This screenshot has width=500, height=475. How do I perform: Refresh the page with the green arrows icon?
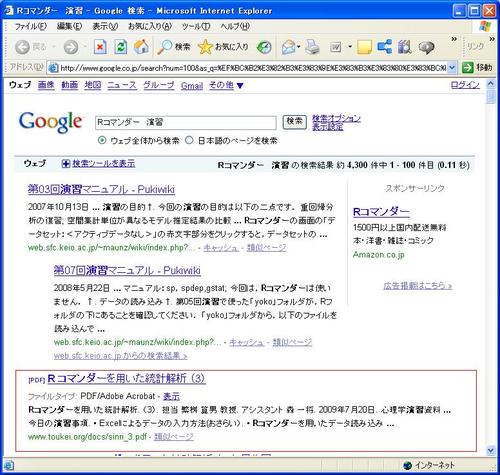click(x=120, y=47)
